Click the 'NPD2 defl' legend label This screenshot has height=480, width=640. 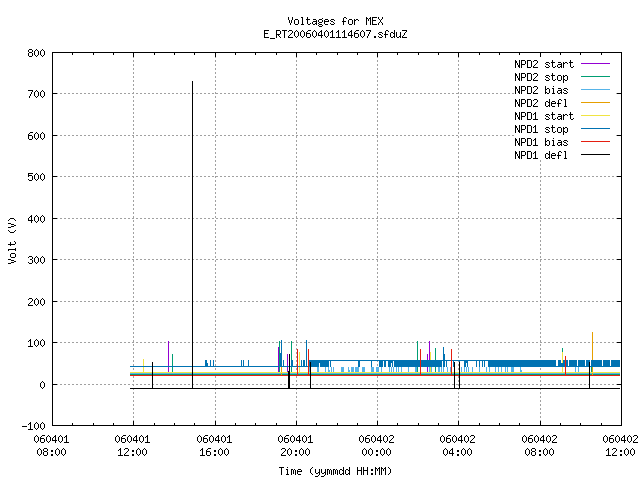(x=541, y=103)
